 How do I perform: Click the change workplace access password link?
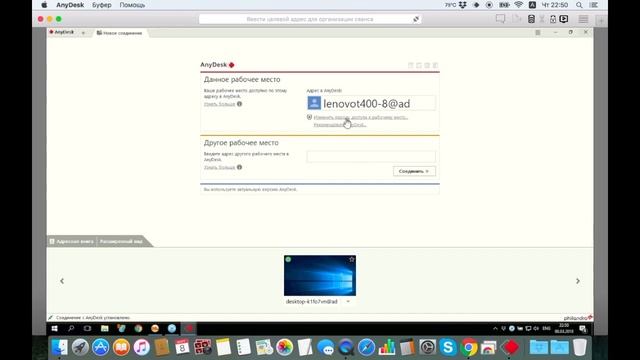[x=360, y=117]
